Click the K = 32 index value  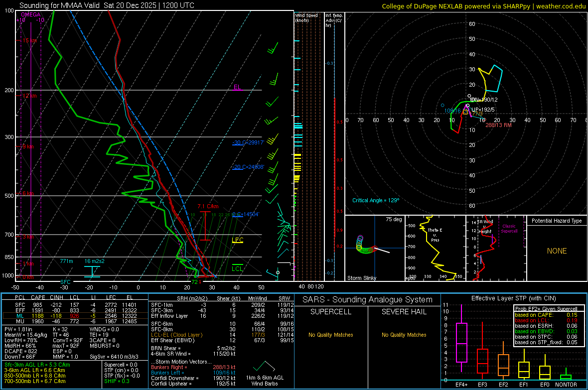[60, 329]
